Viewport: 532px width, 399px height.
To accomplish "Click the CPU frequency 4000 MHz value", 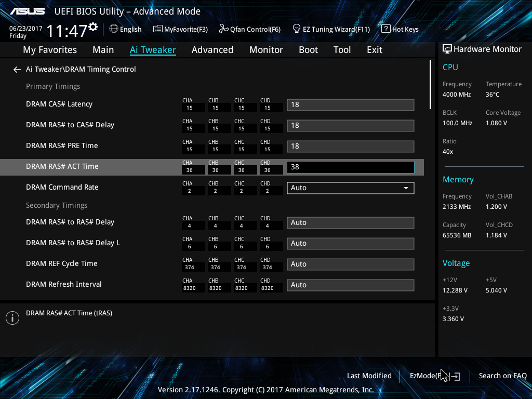I will 456,95.
